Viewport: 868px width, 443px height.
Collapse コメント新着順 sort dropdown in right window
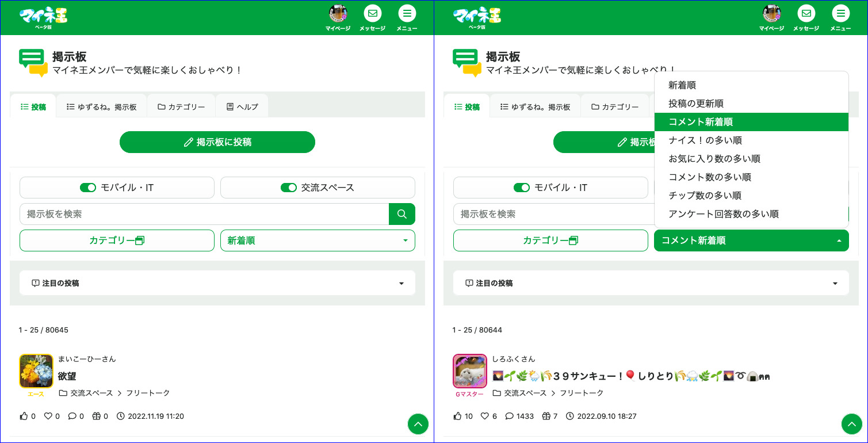point(751,240)
